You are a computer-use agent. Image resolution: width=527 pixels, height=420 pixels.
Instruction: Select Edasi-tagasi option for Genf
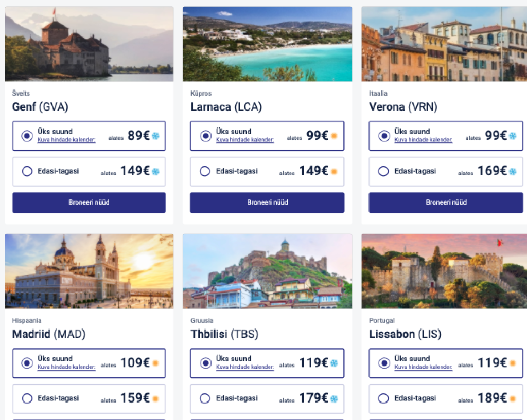pyautogui.click(x=27, y=171)
